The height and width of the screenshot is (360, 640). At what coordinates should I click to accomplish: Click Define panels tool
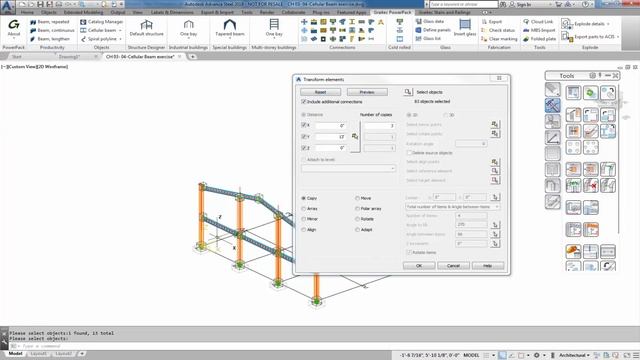click(433, 30)
